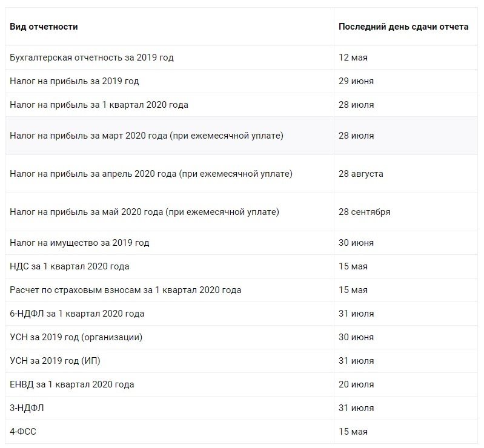Select "Налог на прибыль за 2019 год"
The image size is (484, 448).
(75, 81)
